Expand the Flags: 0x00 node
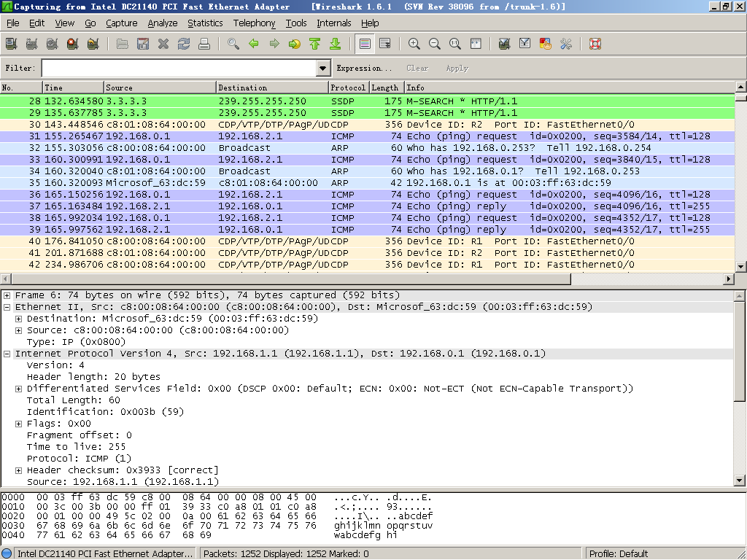 pos(18,424)
